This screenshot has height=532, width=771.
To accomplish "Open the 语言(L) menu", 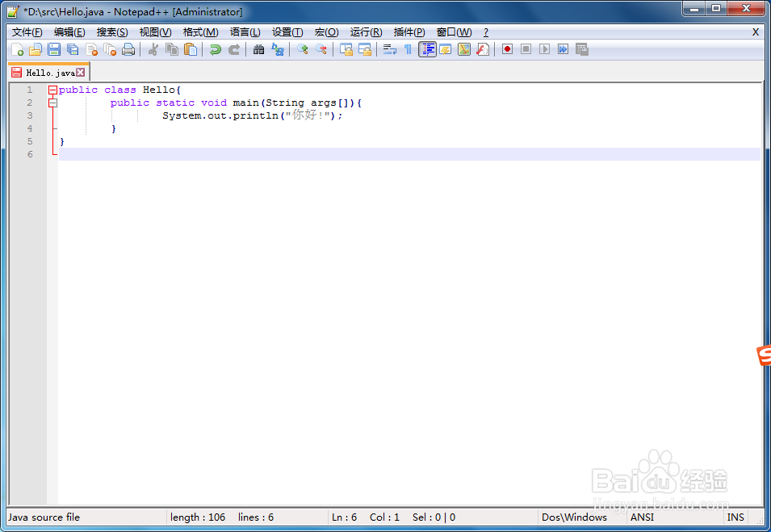I will pyautogui.click(x=245, y=32).
